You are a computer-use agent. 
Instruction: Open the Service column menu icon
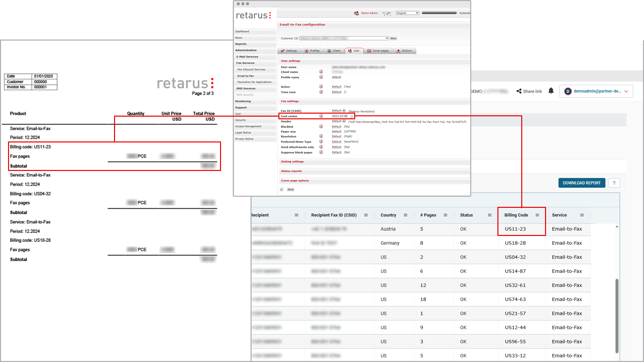(x=582, y=215)
